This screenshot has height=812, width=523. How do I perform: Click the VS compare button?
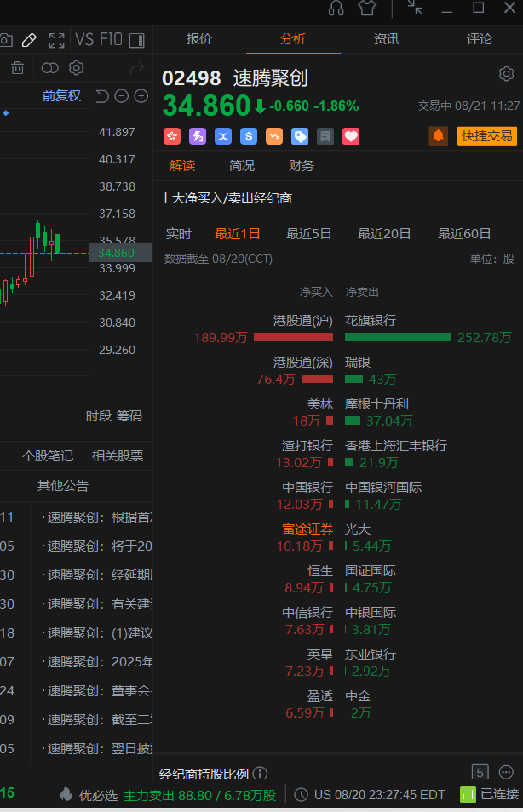[84, 40]
